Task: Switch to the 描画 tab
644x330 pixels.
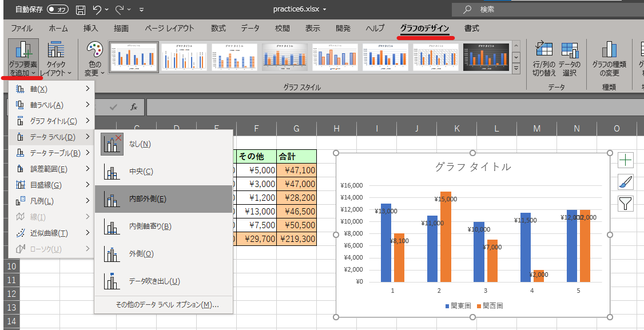Action: [121, 29]
